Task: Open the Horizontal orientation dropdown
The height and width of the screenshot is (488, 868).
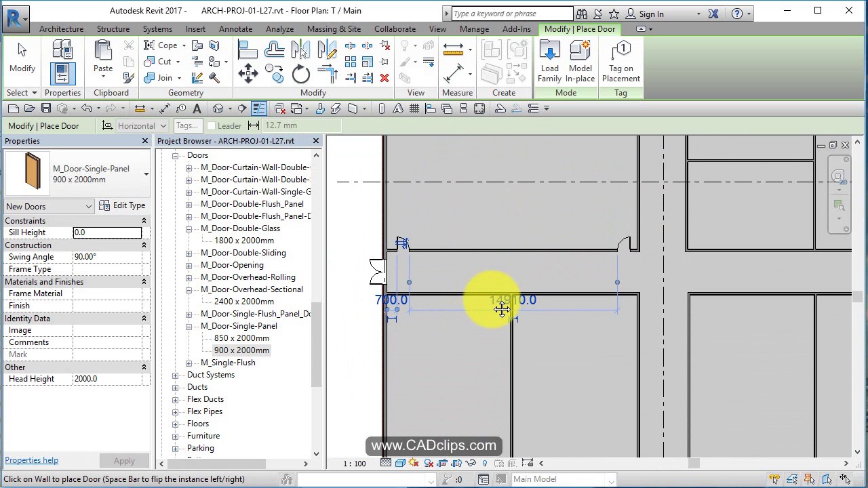Action: tap(163, 125)
